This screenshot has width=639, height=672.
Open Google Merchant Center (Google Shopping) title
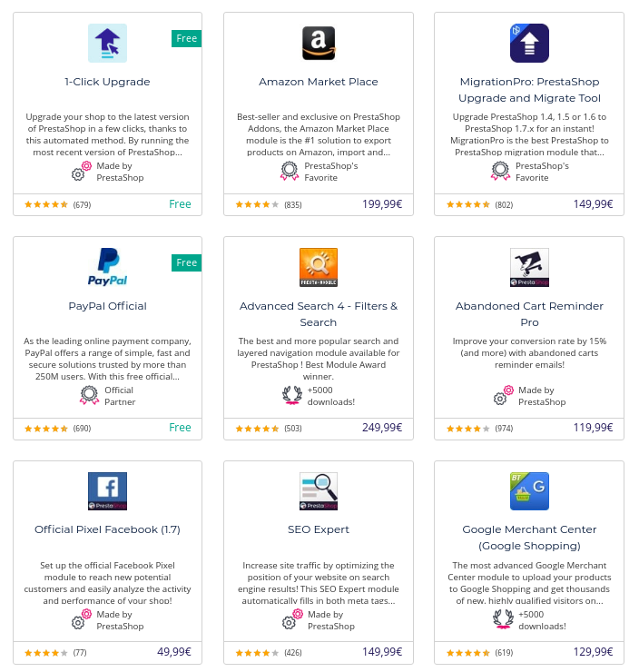pyautogui.click(x=529, y=538)
